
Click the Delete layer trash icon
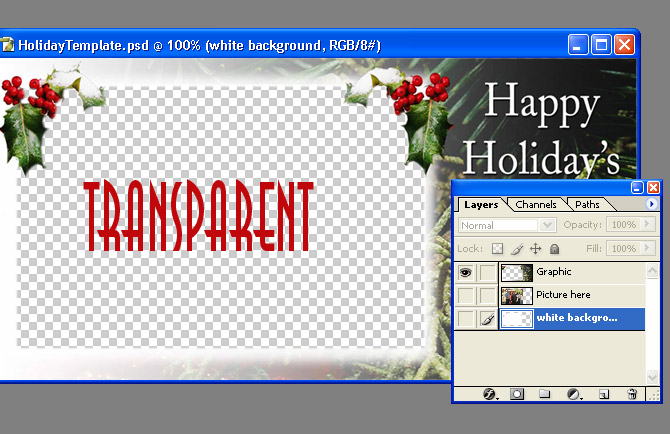pos(632,395)
